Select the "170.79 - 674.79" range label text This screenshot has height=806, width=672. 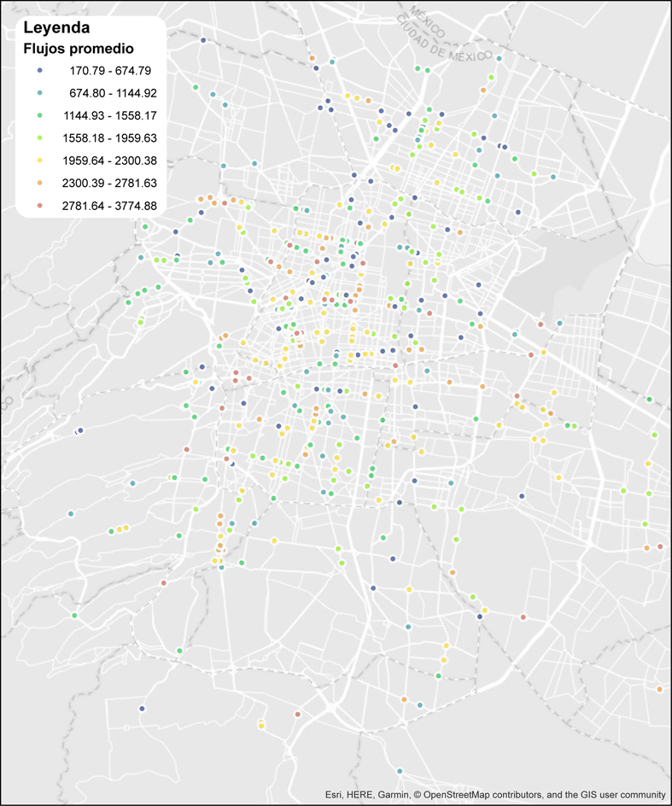pos(112,70)
